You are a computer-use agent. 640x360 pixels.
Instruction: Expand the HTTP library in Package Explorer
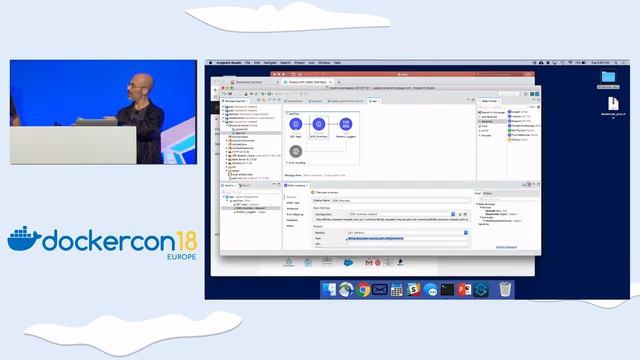[x=227, y=152]
